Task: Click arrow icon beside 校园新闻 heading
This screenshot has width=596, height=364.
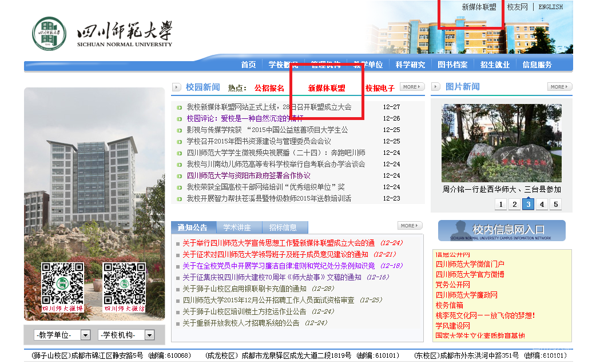Action: coord(176,87)
